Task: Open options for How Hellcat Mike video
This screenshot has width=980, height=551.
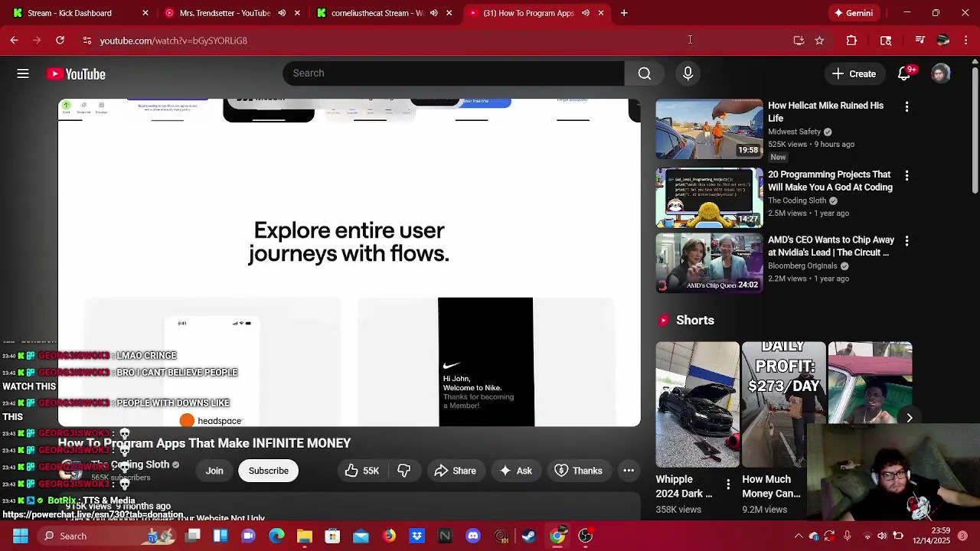Action: point(906,107)
